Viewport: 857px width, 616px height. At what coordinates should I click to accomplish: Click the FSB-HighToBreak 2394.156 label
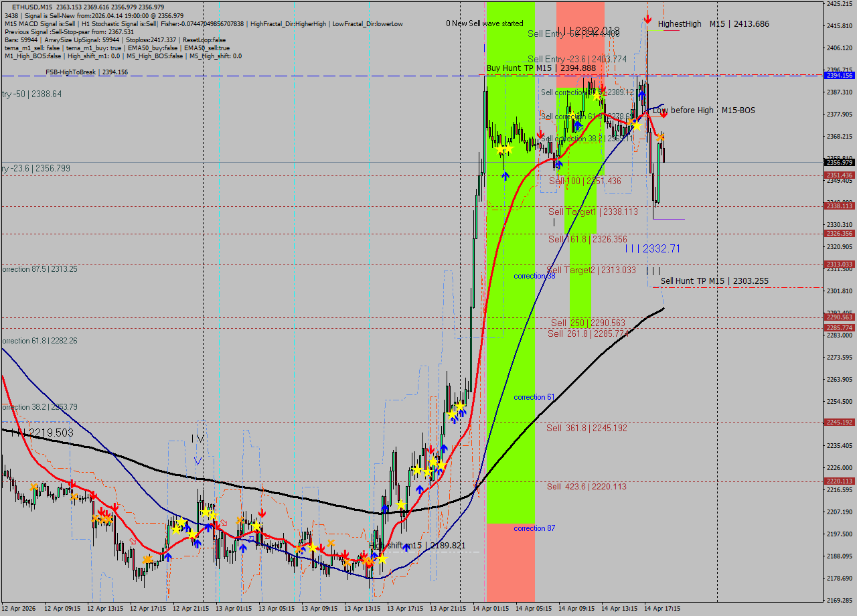[x=86, y=72]
